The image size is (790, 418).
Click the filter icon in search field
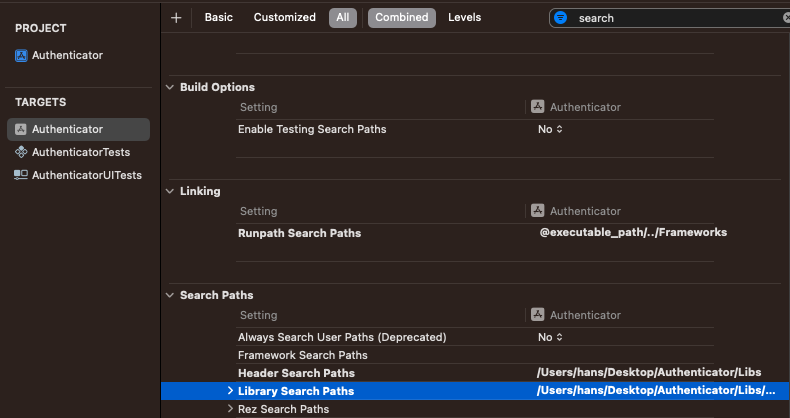561,18
